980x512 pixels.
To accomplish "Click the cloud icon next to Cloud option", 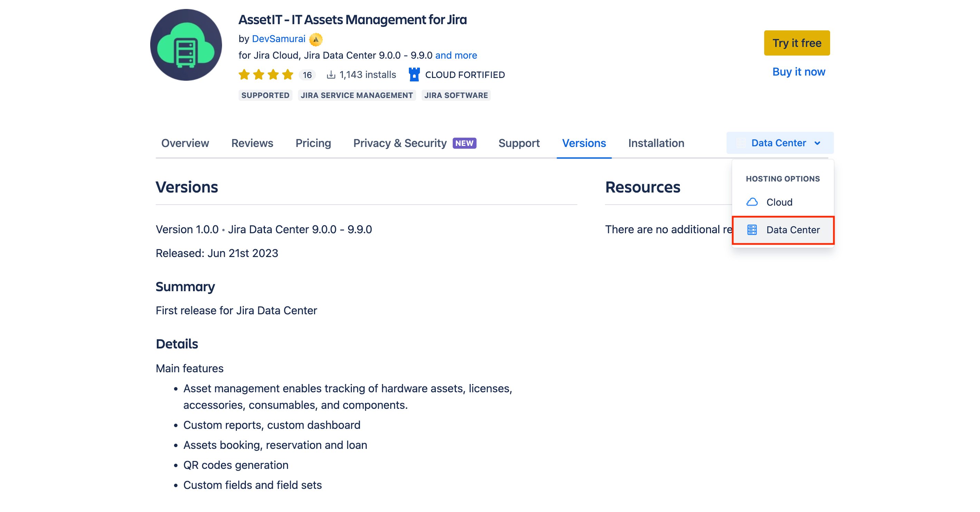I will pos(752,202).
